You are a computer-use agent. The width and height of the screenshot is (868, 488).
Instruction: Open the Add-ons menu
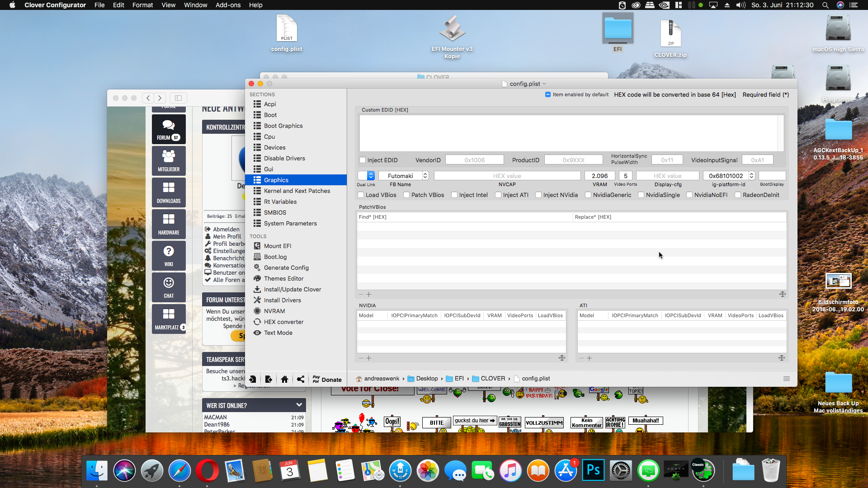228,5
